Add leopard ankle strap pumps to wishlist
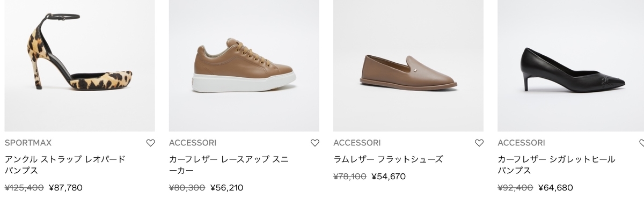644x220 pixels. point(151,143)
